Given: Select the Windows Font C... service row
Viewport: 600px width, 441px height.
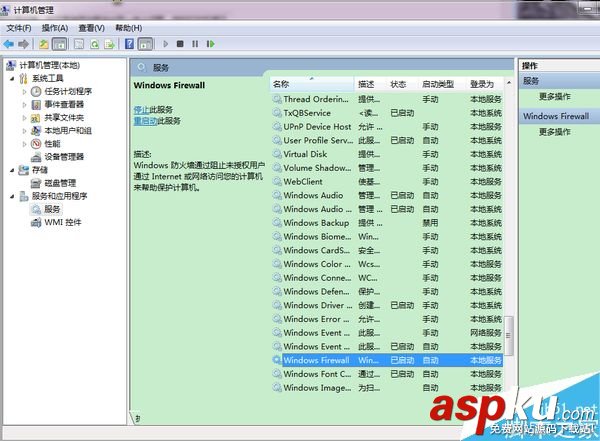Looking at the screenshot, I should (387, 374).
